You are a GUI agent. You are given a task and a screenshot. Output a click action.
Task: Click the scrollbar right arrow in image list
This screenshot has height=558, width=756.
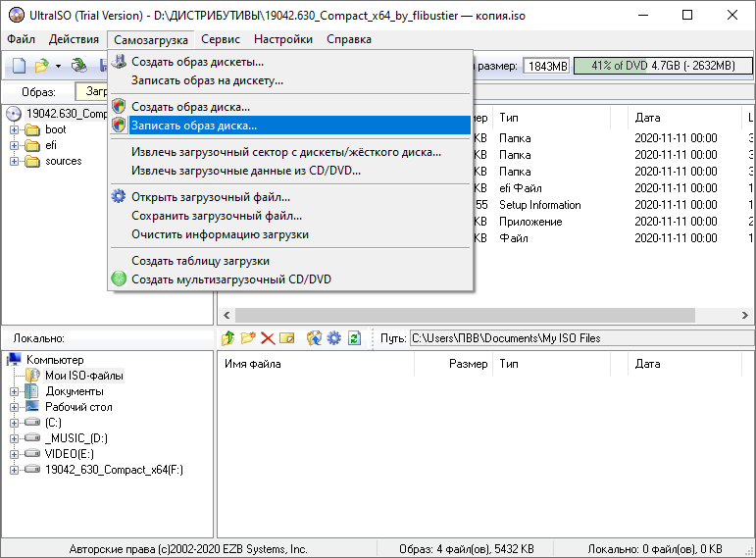coord(745,315)
